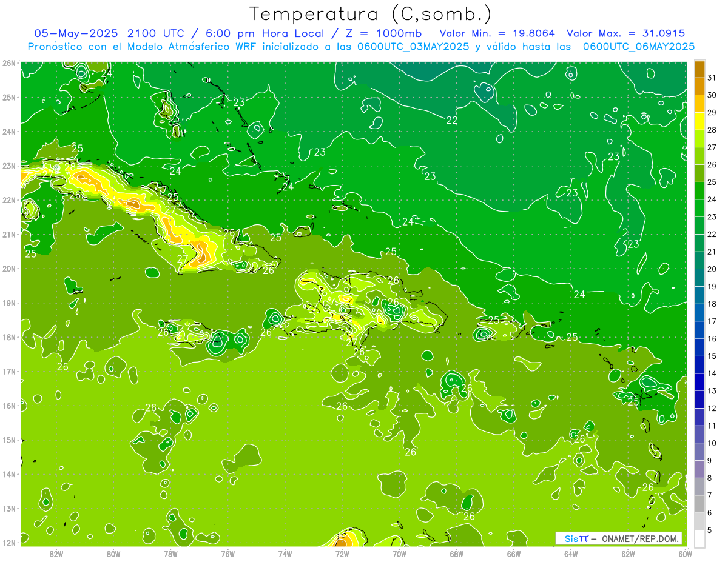Image resolution: width=728 pixels, height=562 pixels.
Task: Click the 25N latitude axis label
Action: click(x=8, y=97)
